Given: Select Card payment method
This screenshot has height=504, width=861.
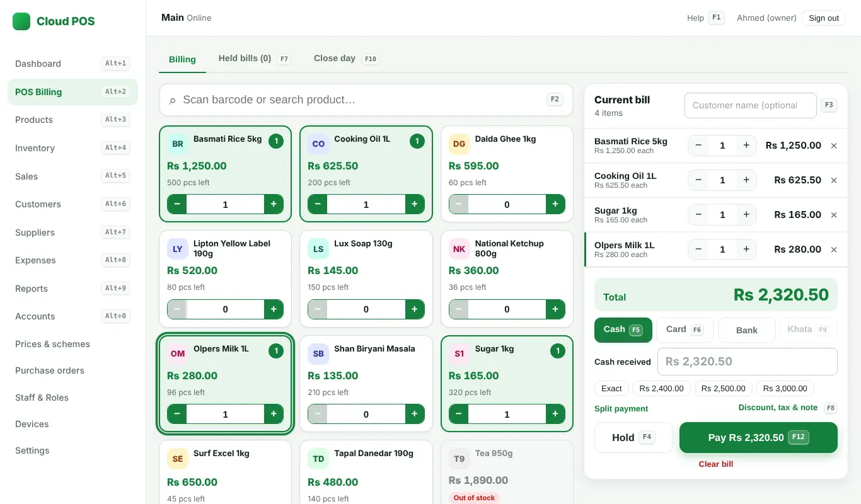Looking at the screenshot, I should [x=685, y=330].
